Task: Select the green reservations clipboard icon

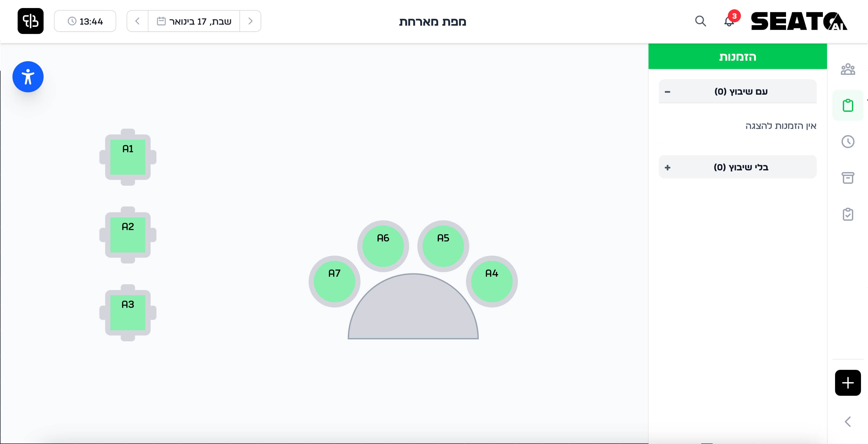Action: pos(848,105)
